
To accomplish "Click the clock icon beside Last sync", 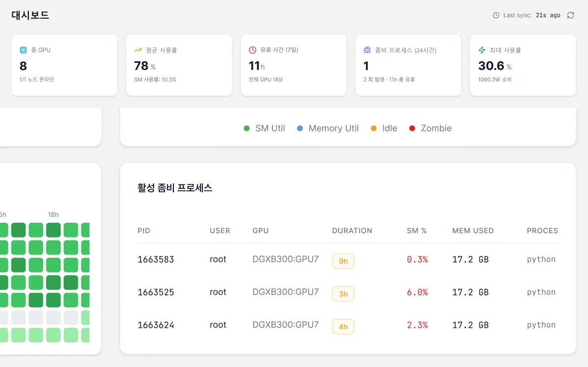I will (496, 15).
